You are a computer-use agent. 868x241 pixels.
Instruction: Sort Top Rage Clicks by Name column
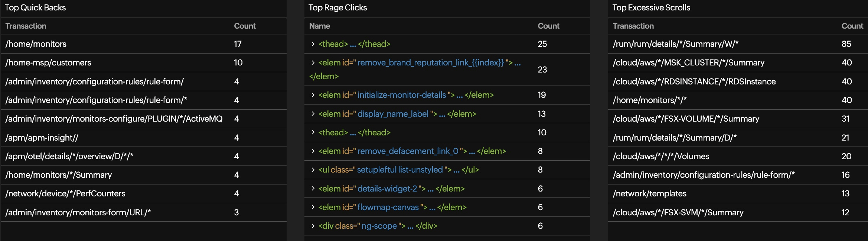pos(319,26)
